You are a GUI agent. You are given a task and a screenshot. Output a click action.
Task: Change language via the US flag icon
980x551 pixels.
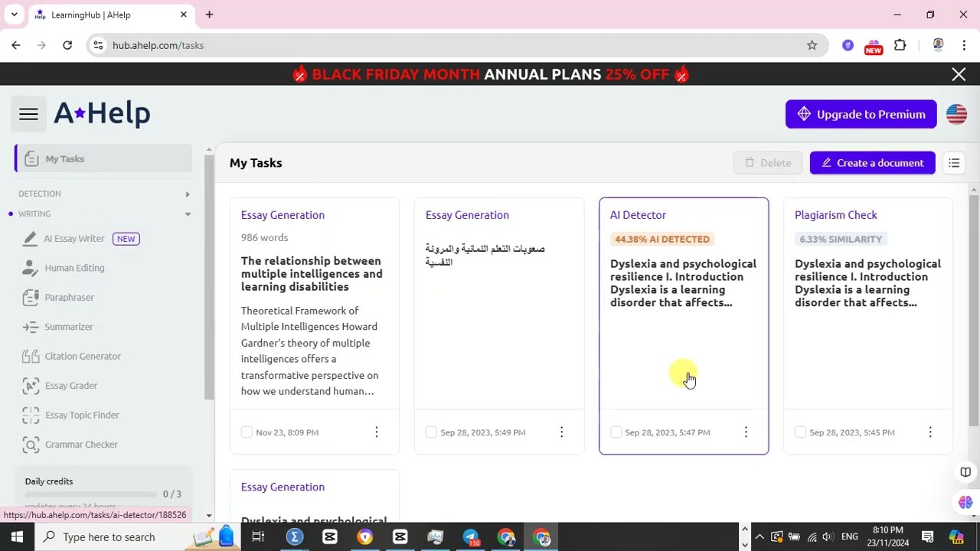956,114
